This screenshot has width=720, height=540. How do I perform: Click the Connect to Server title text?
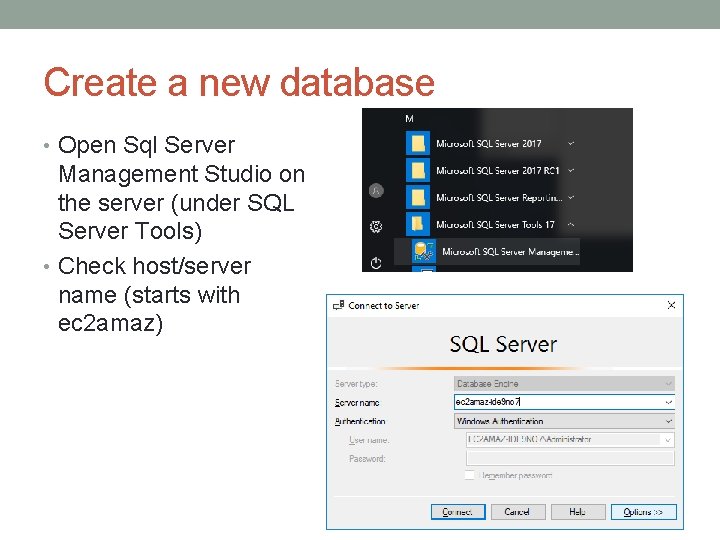point(383,305)
